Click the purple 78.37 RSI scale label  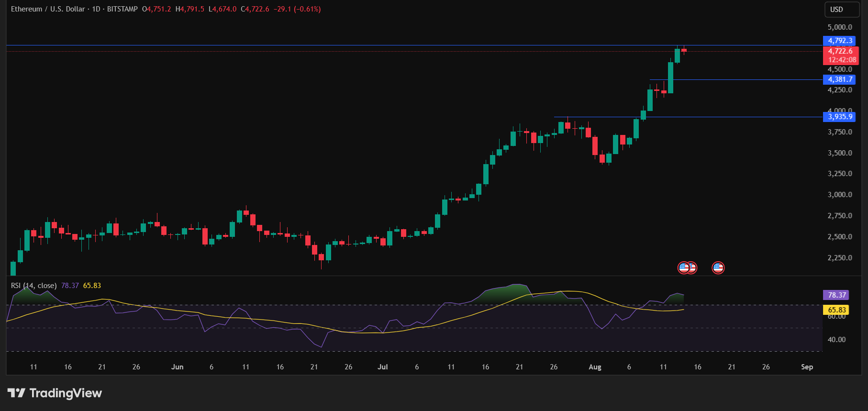point(836,295)
